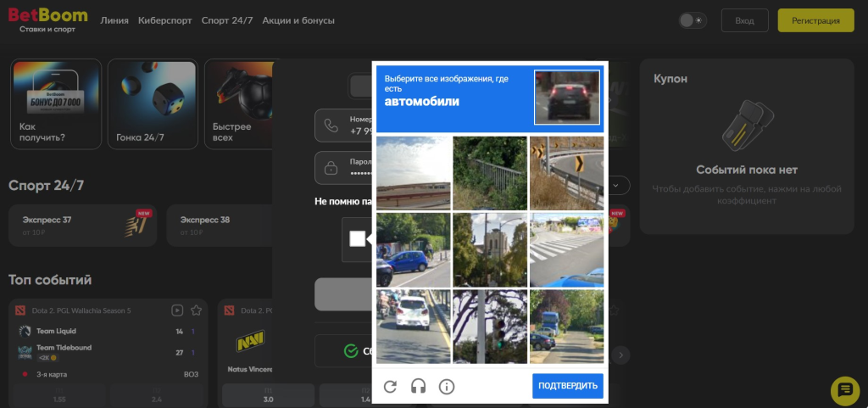Viewport: 868px width, 408px height.
Task: Select the Экспресс 37 card
Action: coord(82,226)
